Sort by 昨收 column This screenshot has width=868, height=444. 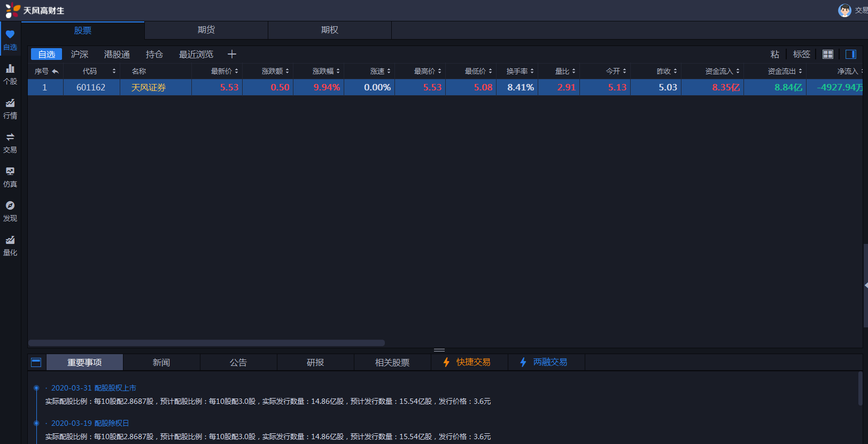coord(656,71)
